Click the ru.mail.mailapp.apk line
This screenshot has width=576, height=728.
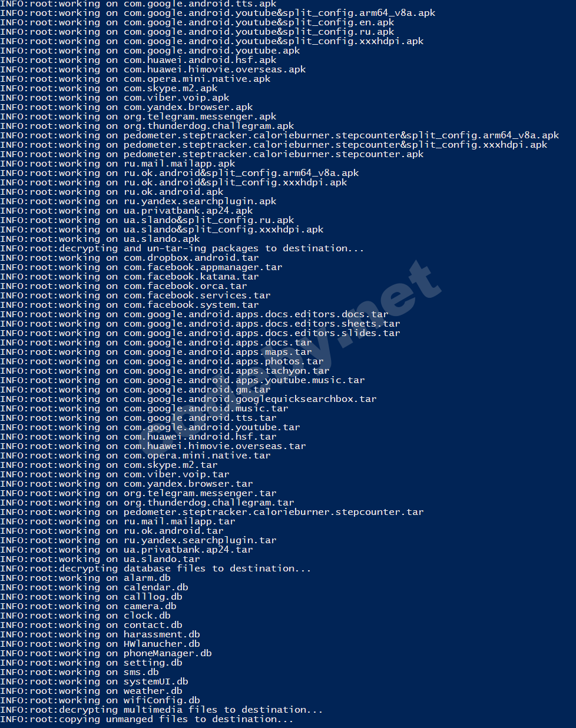(118, 164)
